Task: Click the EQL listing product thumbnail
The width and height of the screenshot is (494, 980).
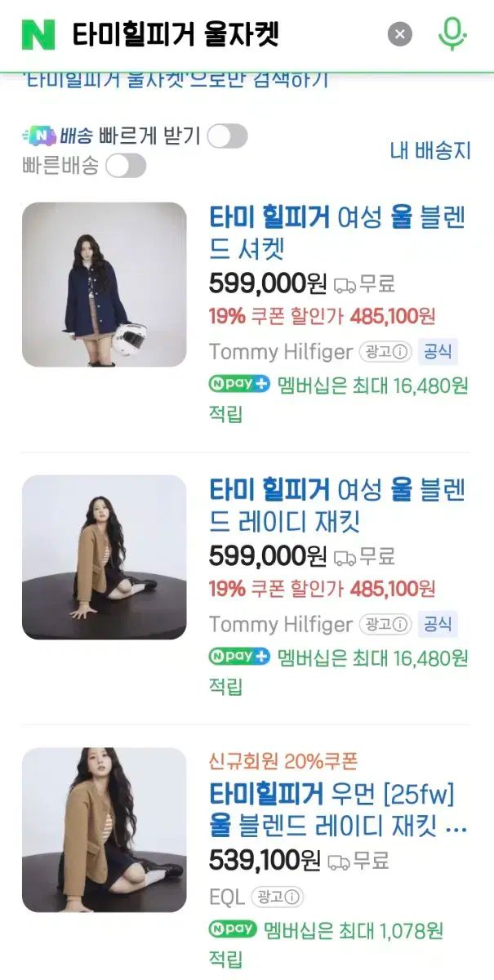Action: [104, 830]
